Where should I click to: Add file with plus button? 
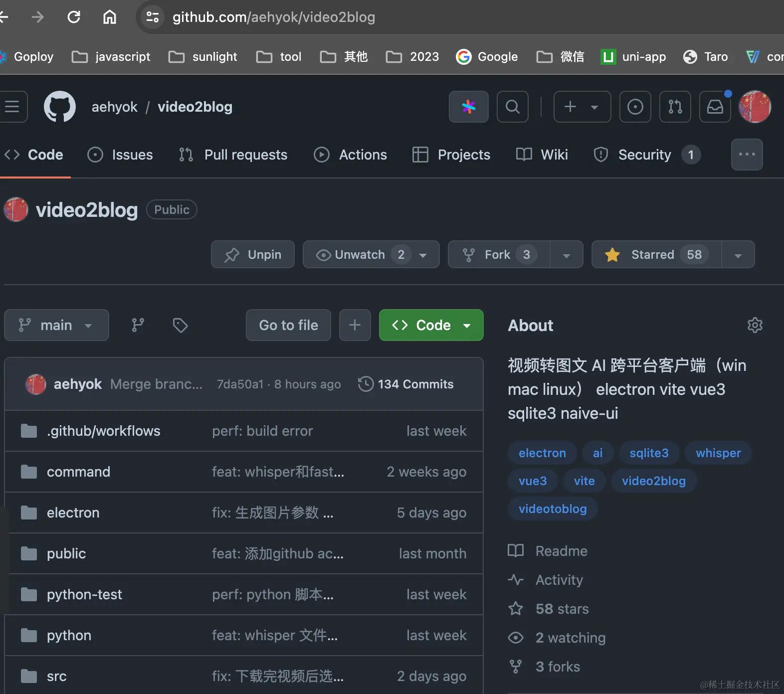point(355,325)
